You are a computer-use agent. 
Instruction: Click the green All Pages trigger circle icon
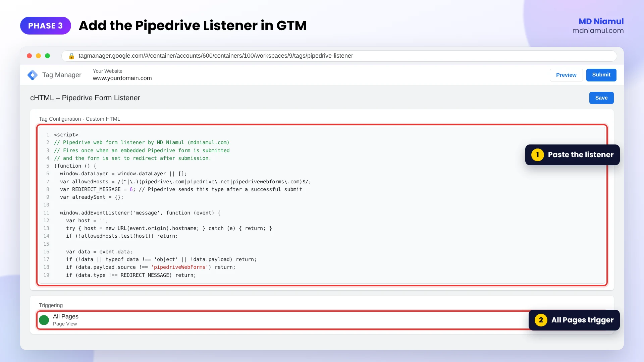coord(44,320)
